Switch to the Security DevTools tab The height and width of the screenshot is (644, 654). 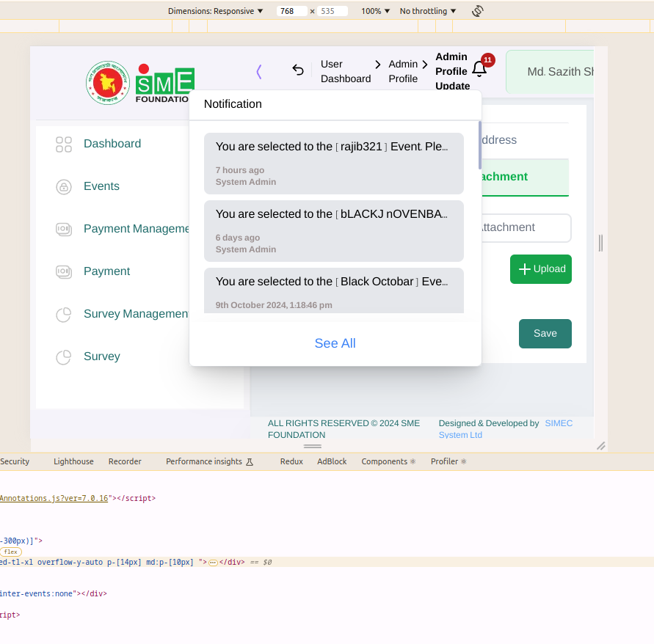pyautogui.click(x=15, y=461)
